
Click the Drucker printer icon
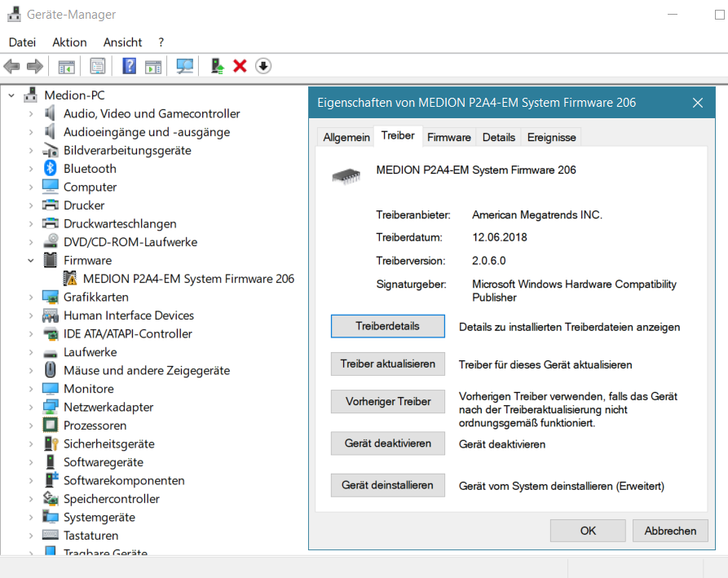point(51,205)
